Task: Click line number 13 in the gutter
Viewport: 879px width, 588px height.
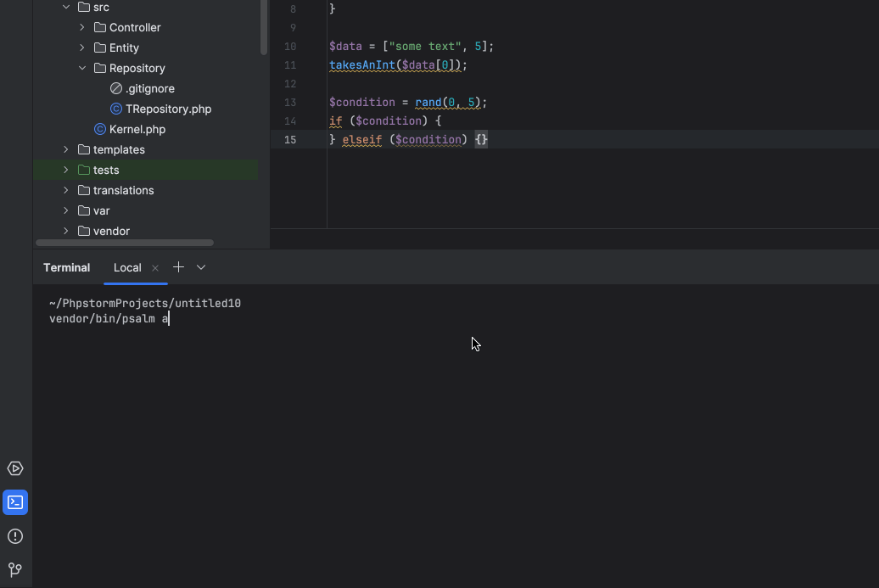Action: point(290,103)
